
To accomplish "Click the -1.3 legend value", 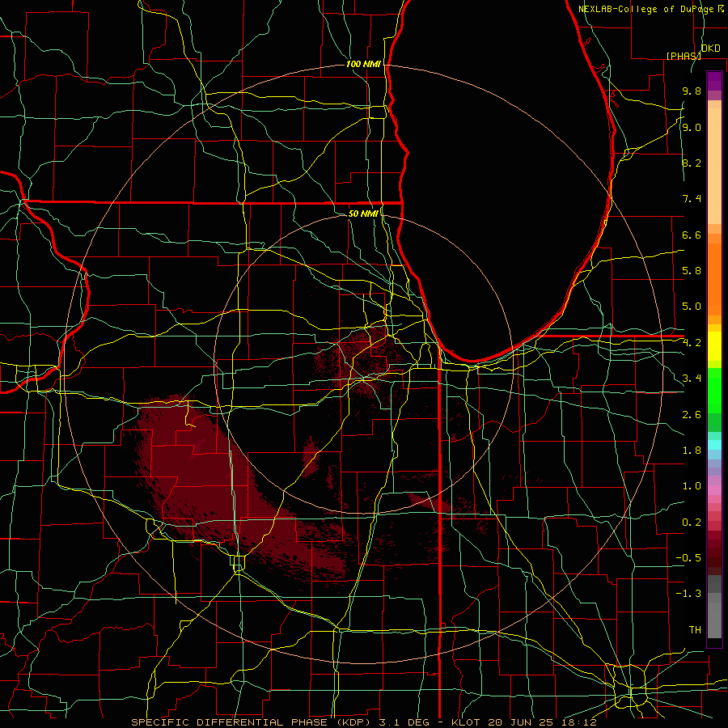I will [688, 594].
